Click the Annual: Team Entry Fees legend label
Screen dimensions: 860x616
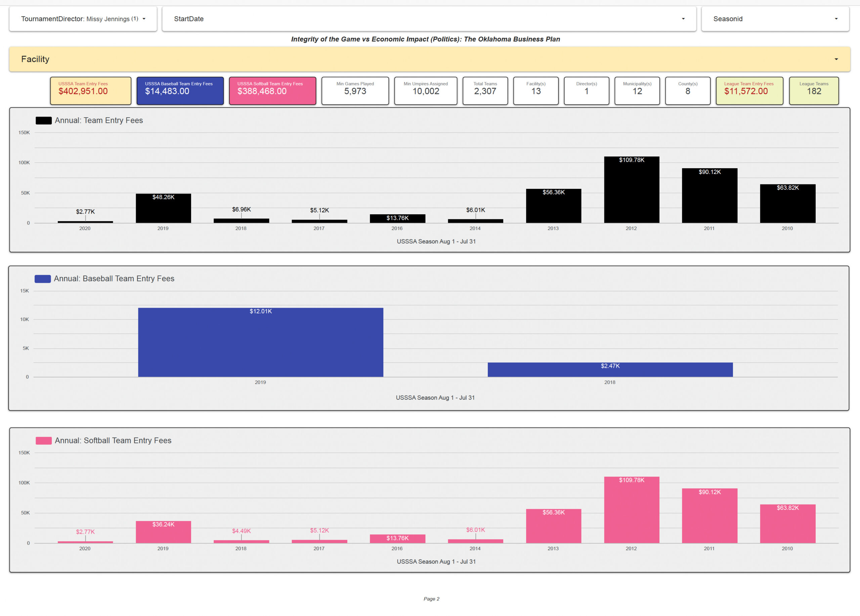[x=98, y=120]
